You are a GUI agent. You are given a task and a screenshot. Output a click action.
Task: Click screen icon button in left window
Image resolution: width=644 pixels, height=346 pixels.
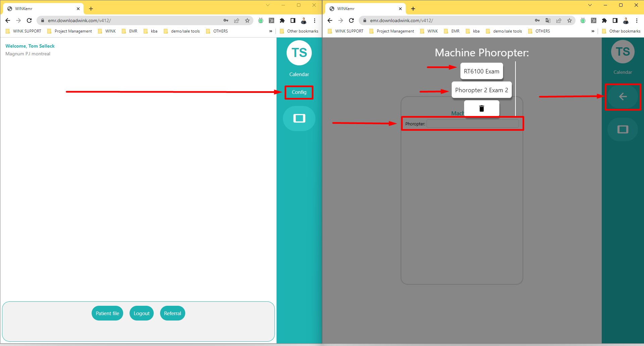tap(299, 118)
